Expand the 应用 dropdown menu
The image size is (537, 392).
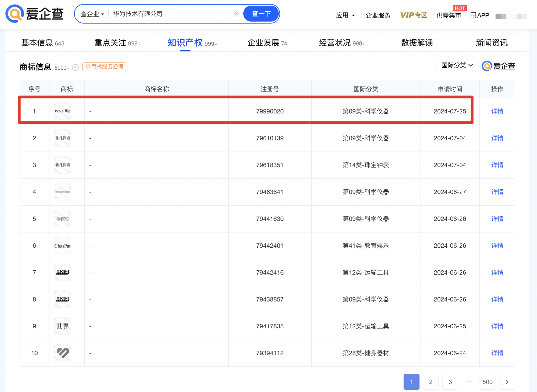click(345, 15)
